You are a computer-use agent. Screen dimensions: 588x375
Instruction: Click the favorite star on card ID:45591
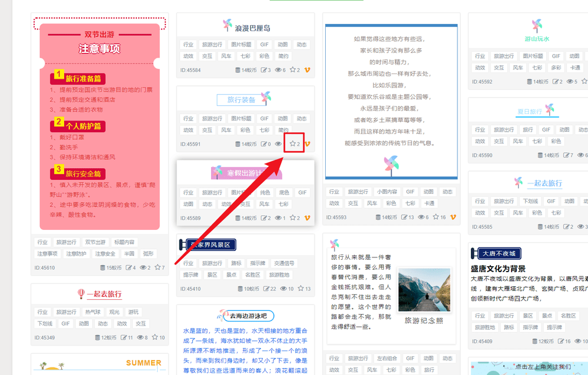(292, 143)
